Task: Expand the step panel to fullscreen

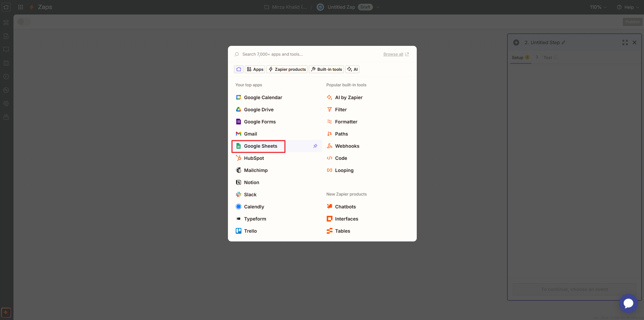Action: click(x=625, y=42)
